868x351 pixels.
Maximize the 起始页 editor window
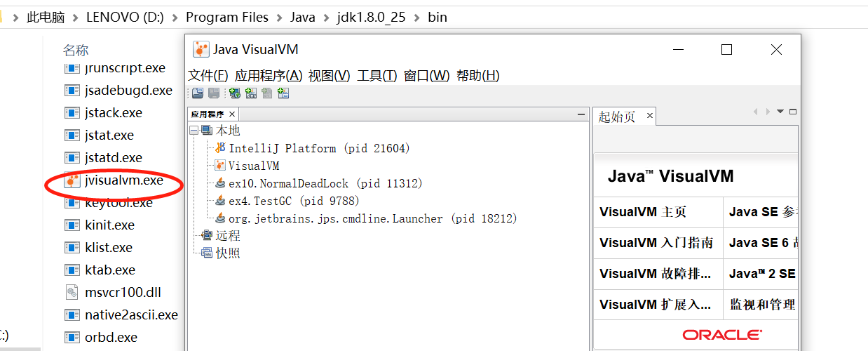point(793,112)
